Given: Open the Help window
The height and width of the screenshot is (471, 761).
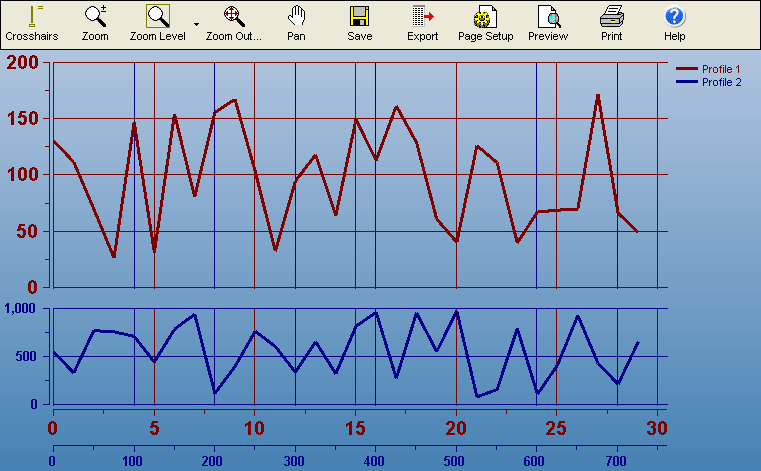Looking at the screenshot, I should 675,23.
